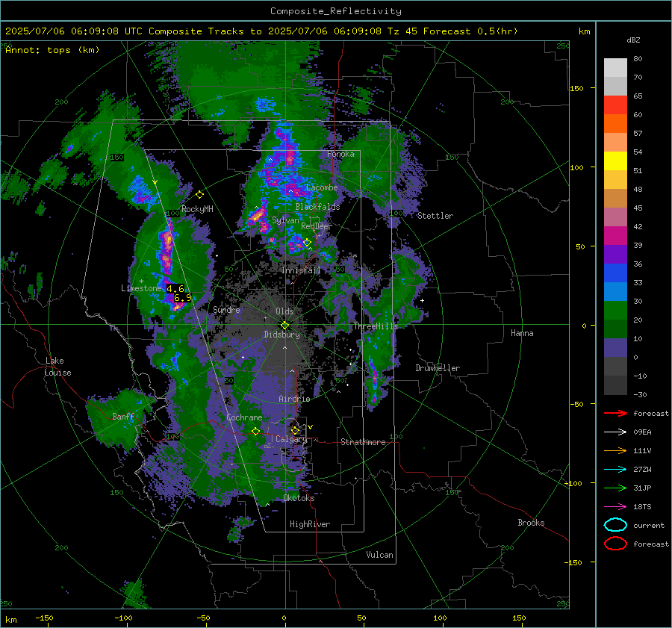Select the Sylvan label on map
Screen dimensions: 672x628
(285, 220)
